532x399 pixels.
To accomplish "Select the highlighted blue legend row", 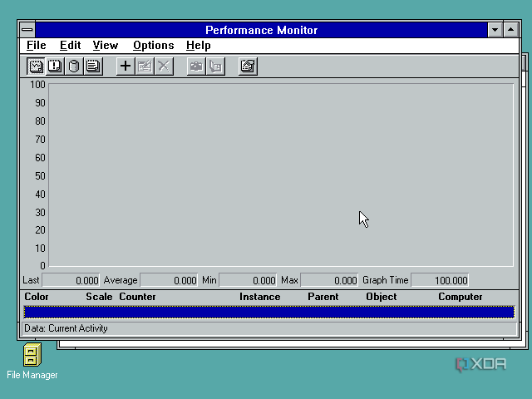I will (x=269, y=313).
